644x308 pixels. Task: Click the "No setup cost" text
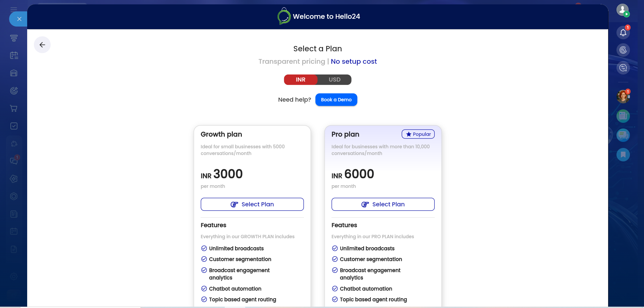tap(354, 61)
